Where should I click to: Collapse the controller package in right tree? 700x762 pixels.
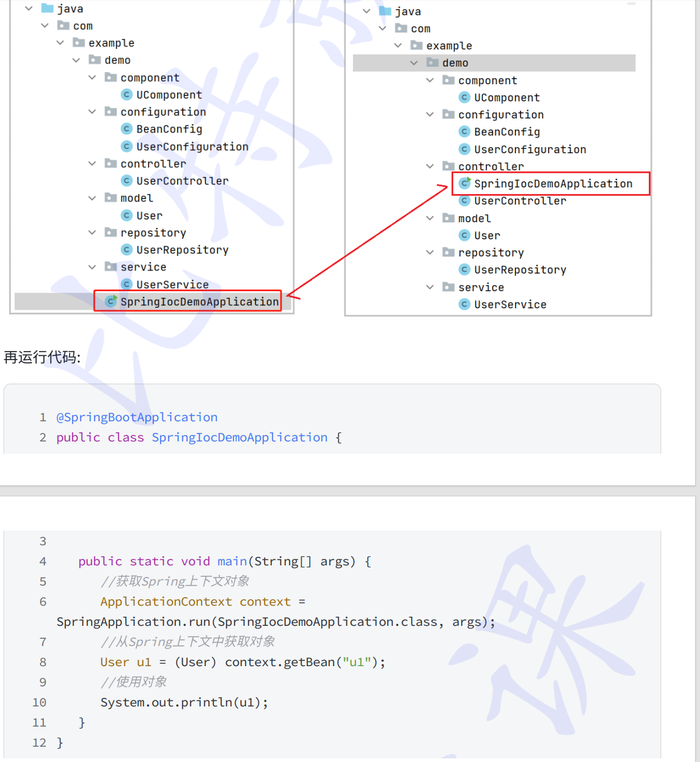point(429,166)
